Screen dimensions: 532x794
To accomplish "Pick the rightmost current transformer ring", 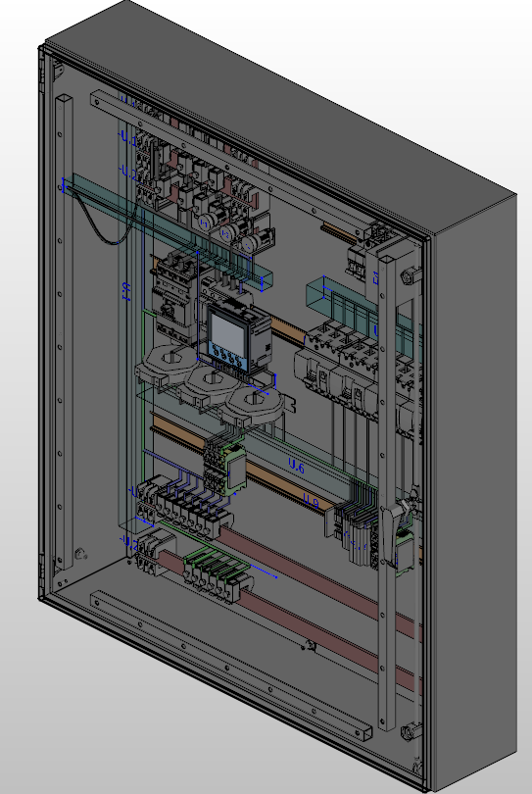I will tap(253, 402).
